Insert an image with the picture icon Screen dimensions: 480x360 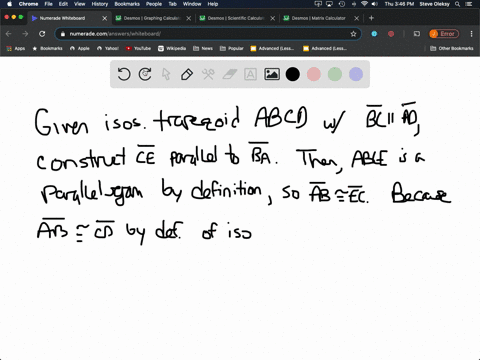tap(272, 74)
